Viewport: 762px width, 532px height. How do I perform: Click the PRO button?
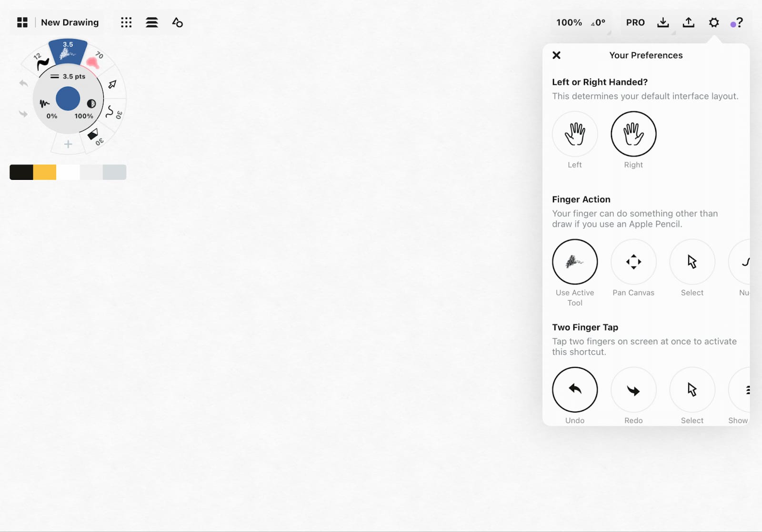[x=635, y=22]
